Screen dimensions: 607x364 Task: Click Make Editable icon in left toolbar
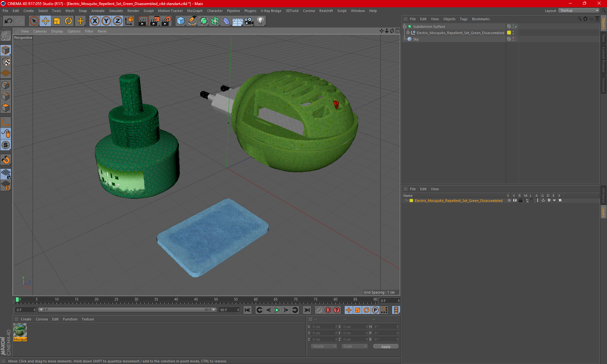click(6, 36)
